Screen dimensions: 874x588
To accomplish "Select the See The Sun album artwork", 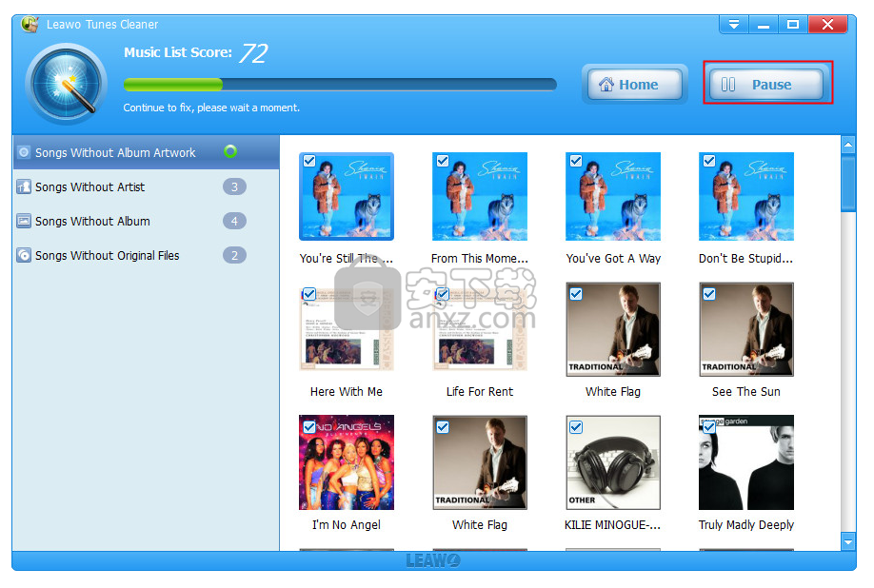I will [745, 329].
